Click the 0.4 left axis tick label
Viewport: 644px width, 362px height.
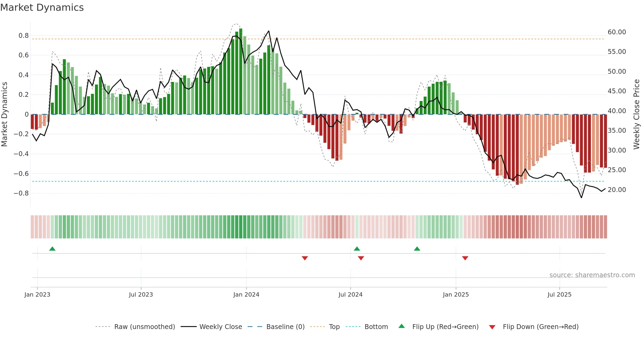click(24, 75)
